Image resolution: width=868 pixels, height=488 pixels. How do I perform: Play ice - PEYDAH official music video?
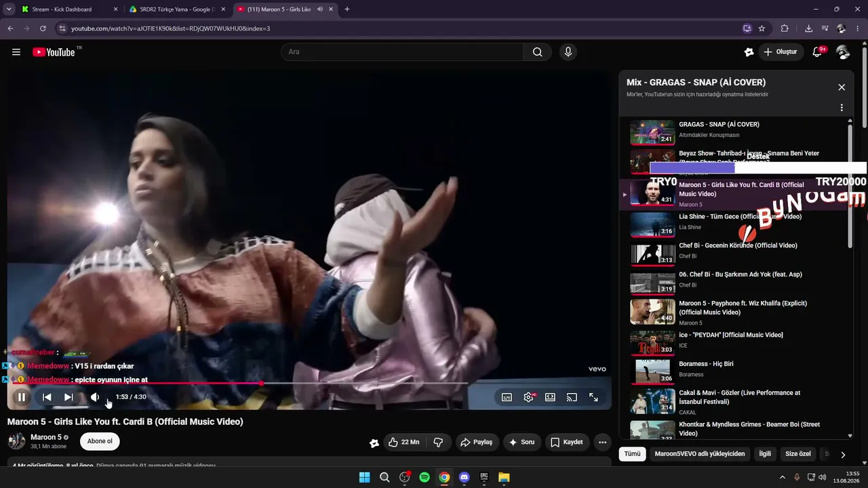736,343
